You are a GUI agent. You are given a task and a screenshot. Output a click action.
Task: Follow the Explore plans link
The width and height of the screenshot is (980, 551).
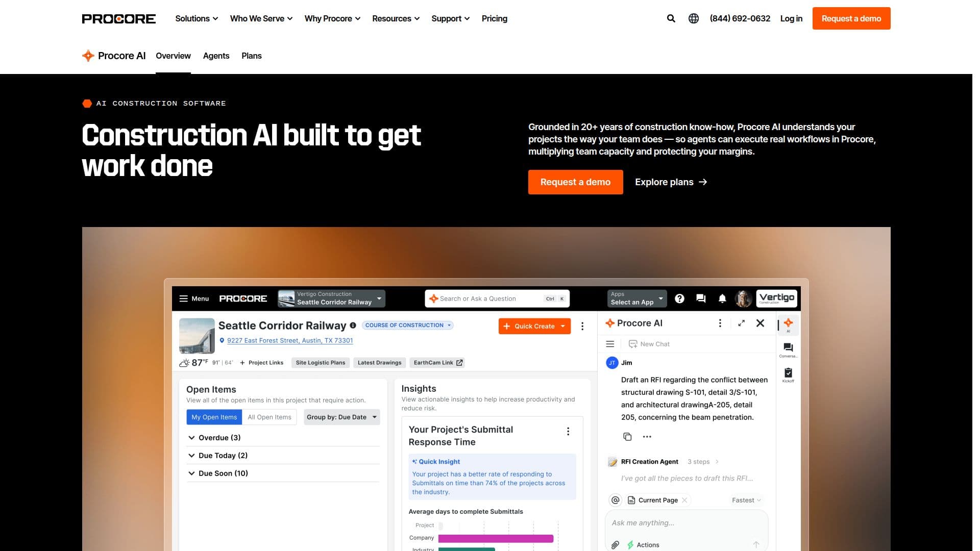pyautogui.click(x=671, y=182)
